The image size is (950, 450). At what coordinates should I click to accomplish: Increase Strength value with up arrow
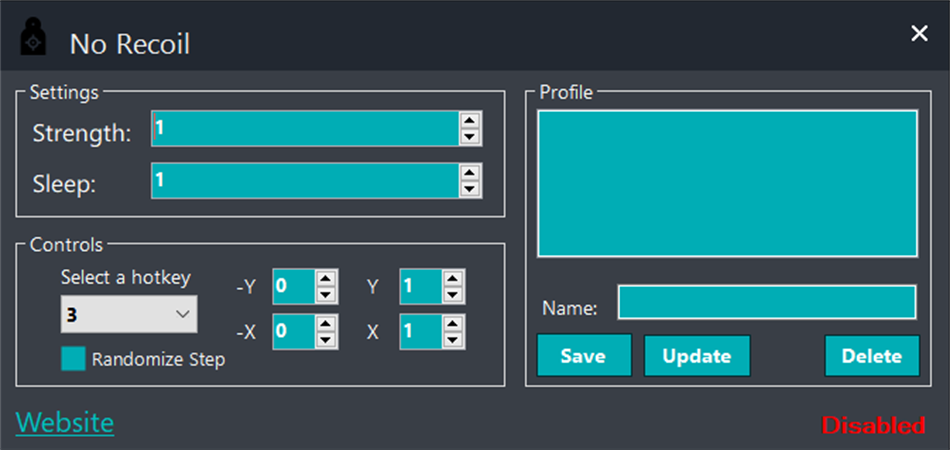(x=468, y=120)
